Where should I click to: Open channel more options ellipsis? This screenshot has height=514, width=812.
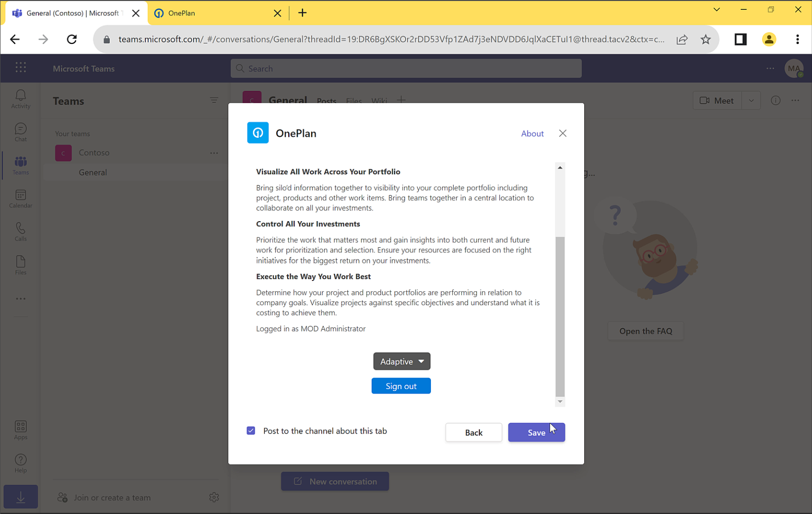tap(795, 100)
